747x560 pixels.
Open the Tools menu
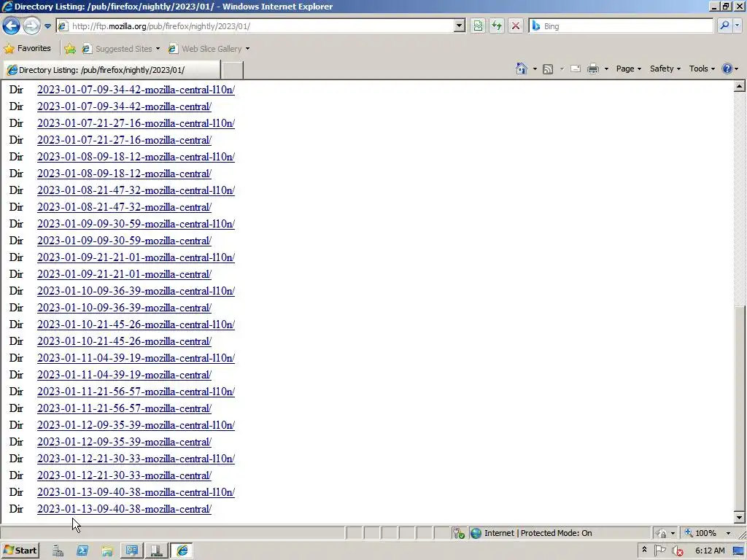702,69
